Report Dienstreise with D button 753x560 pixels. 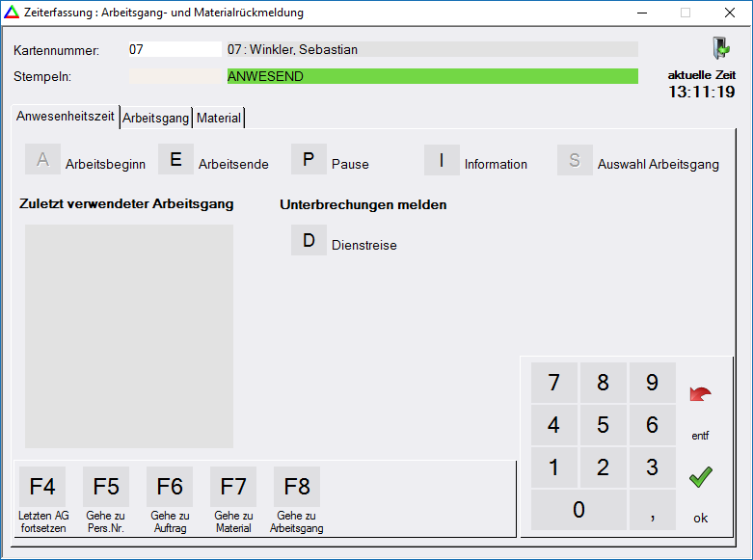click(x=309, y=241)
